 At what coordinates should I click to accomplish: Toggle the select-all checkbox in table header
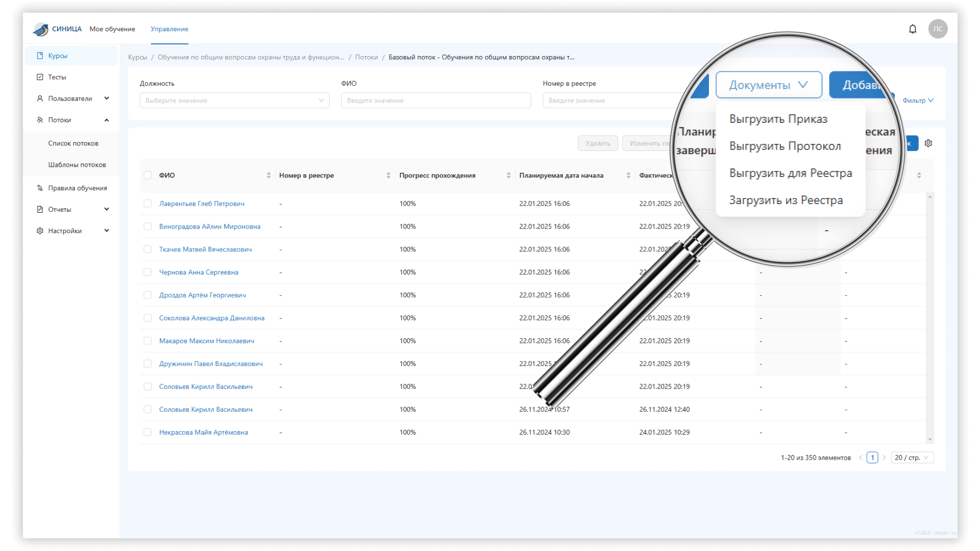point(148,176)
